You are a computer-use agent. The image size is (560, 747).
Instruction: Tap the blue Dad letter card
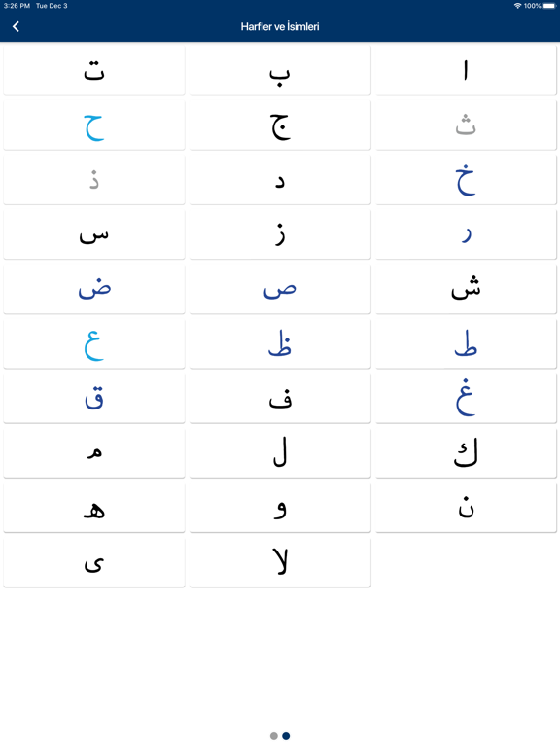click(93, 289)
